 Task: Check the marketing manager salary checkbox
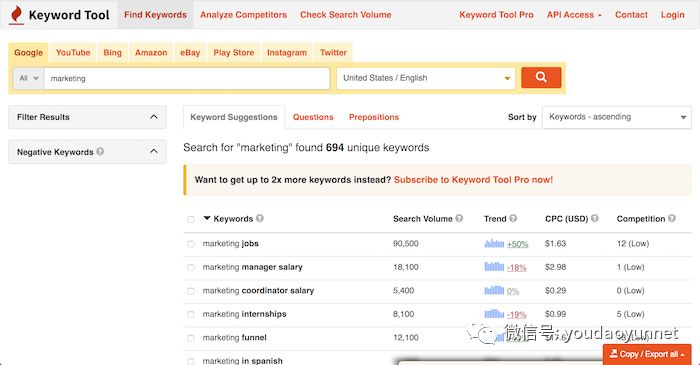click(191, 268)
